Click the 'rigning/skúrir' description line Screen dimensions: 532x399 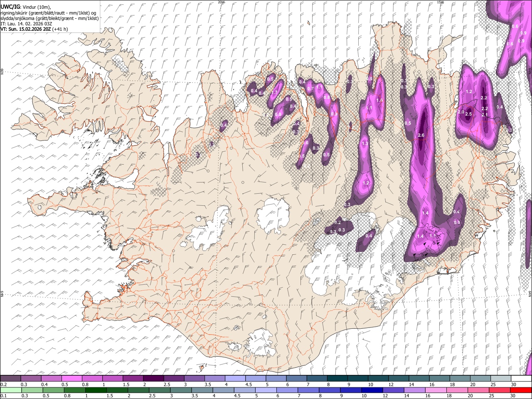48,12
